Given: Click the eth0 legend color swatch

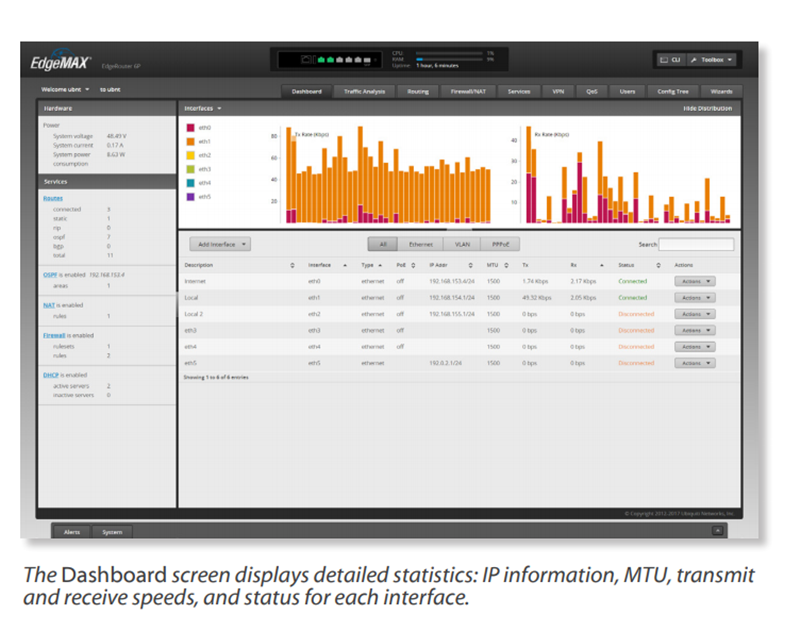Looking at the screenshot, I should [x=190, y=128].
